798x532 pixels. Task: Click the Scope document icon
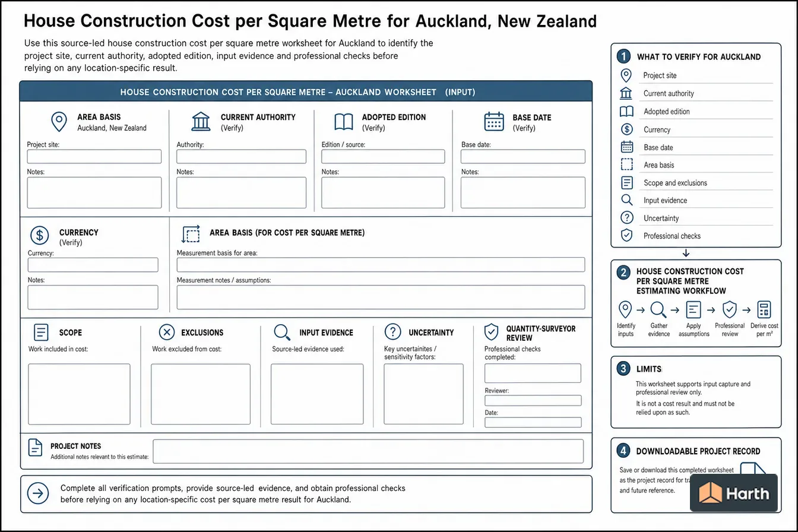41,332
